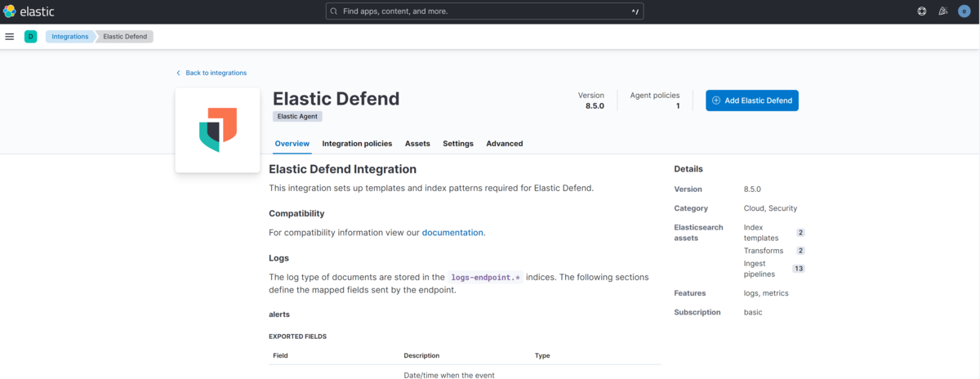Click the Integrations breadcrumb
Viewport: 980px width, 379px height.
tap(70, 37)
